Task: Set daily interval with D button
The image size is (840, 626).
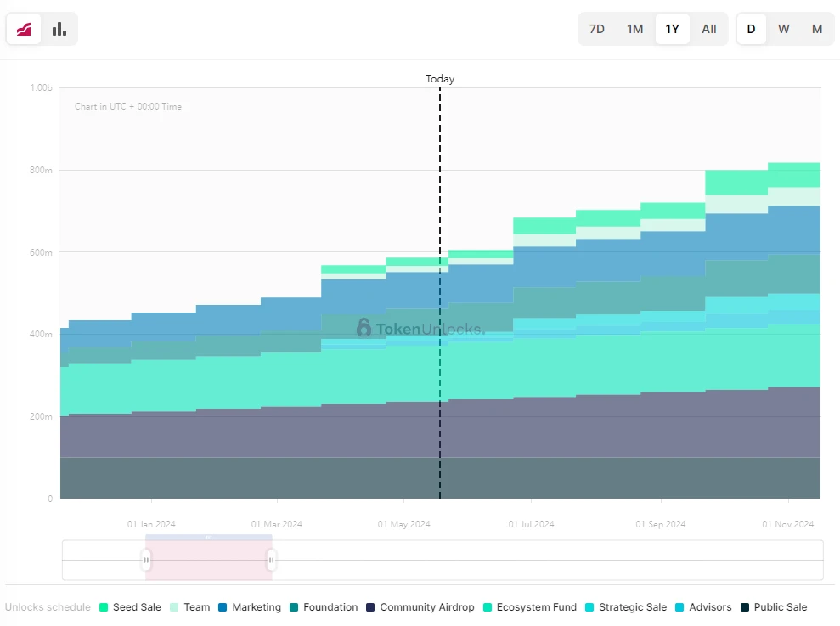Action: pyautogui.click(x=751, y=29)
